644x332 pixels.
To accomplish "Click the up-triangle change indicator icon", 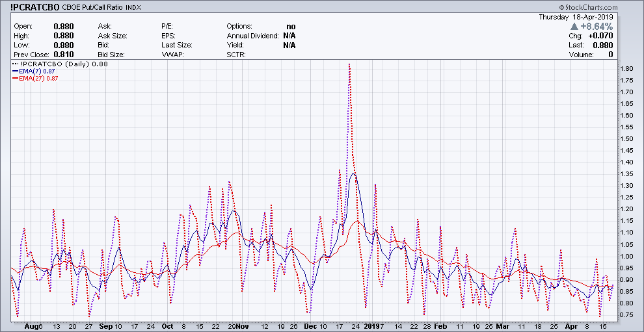I will (x=574, y=27).
